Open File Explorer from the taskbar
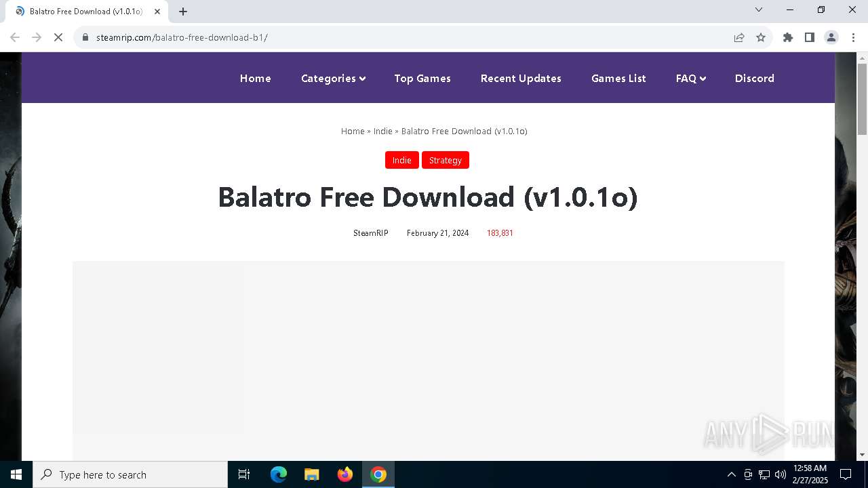 click(x=312, y=474)
